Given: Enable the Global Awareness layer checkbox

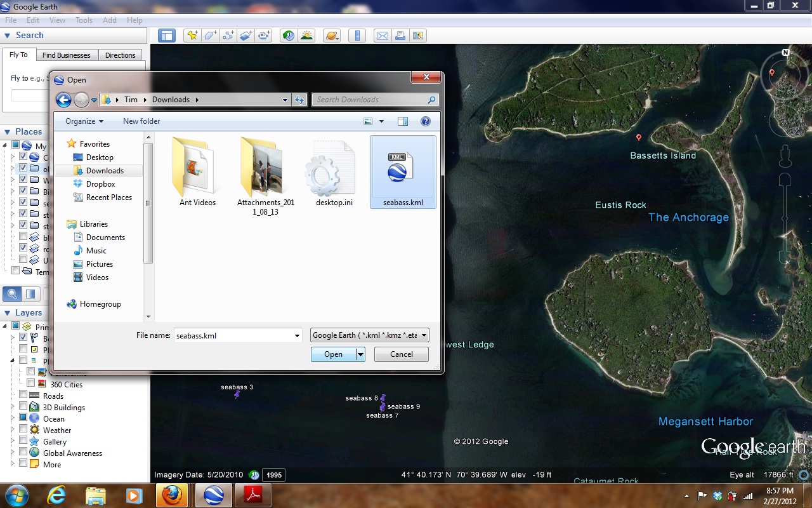Looking at the screenshot, I should (x=23, y=453).
